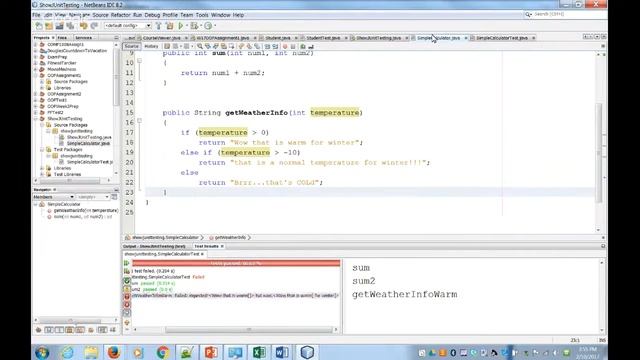Click the Debug Project toolbar icon
640x360 pixels.
[x=194, y=26]
